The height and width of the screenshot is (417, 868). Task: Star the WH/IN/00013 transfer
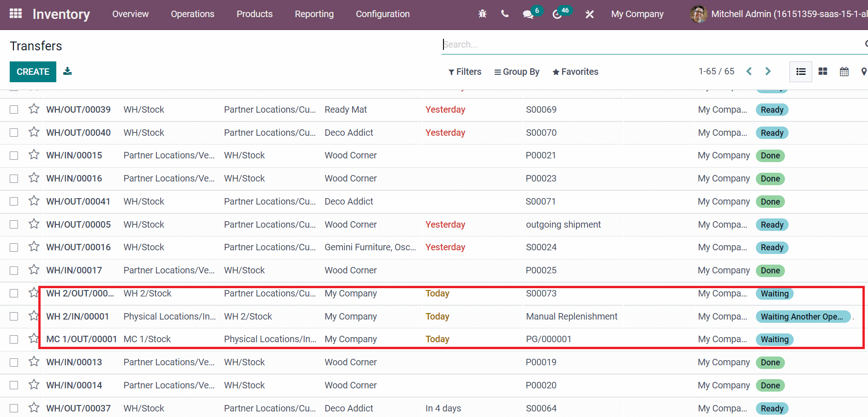34,362
